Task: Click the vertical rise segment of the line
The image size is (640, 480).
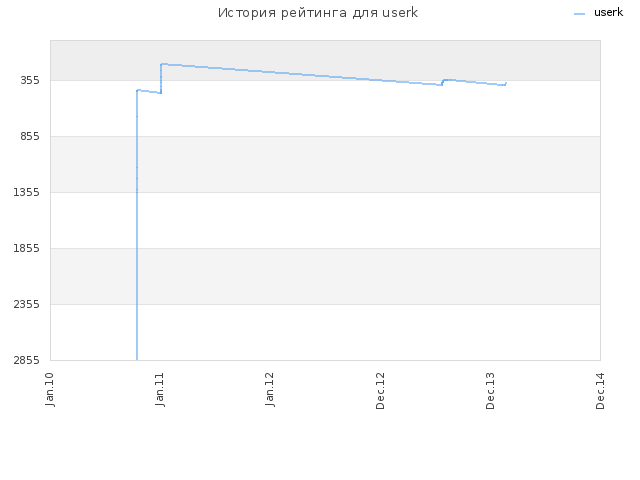Action: coord(137,224)
